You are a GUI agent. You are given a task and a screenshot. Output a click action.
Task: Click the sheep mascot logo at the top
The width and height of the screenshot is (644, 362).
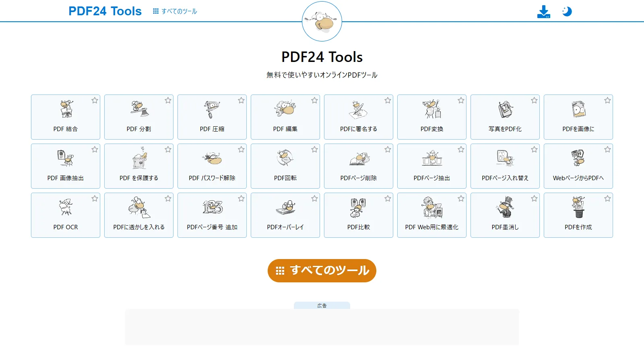pos(322,21)
